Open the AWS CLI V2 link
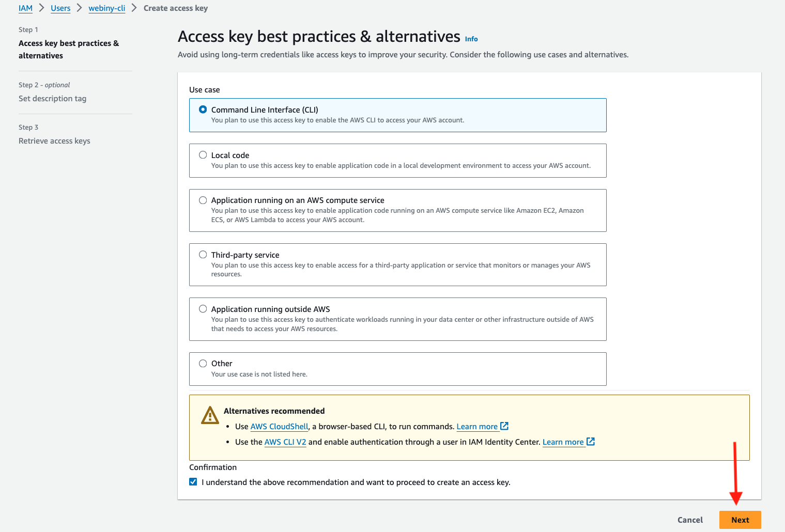The image size is (785, 532). pyautogui.click(x=285, y=442)
